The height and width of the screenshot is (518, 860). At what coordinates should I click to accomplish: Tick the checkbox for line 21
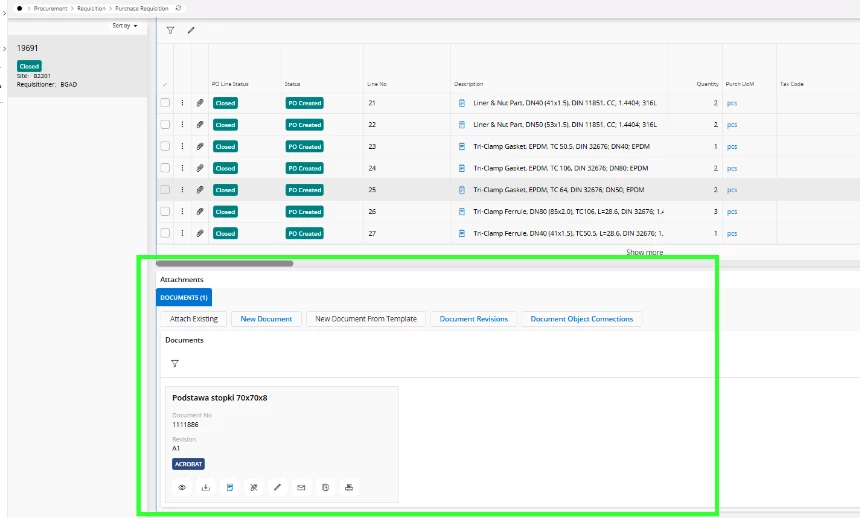(165, 103)
